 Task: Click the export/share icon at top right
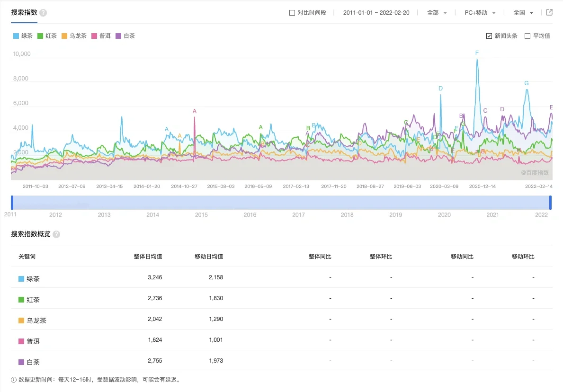549,13
